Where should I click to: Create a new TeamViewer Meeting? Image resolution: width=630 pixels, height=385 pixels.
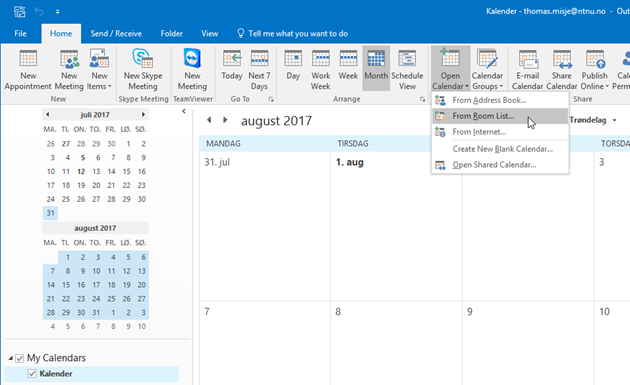(x=192, y=70)
